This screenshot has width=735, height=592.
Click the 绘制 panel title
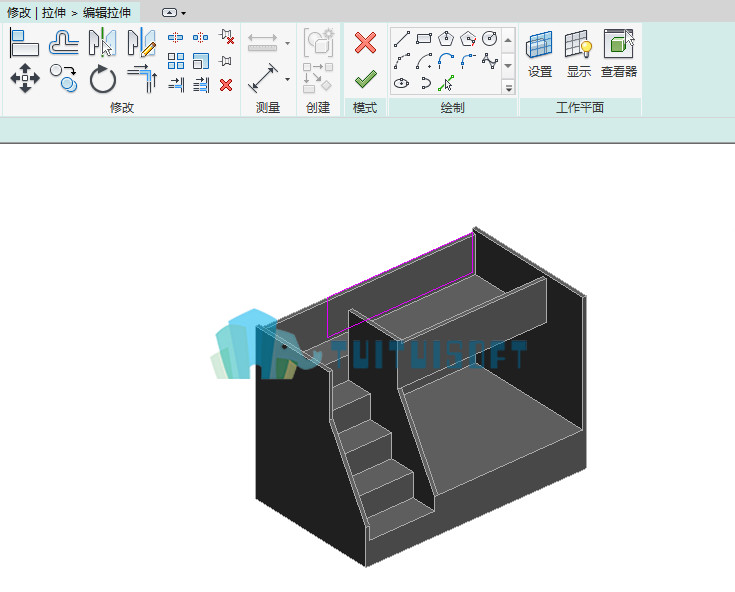coord(452,107)
